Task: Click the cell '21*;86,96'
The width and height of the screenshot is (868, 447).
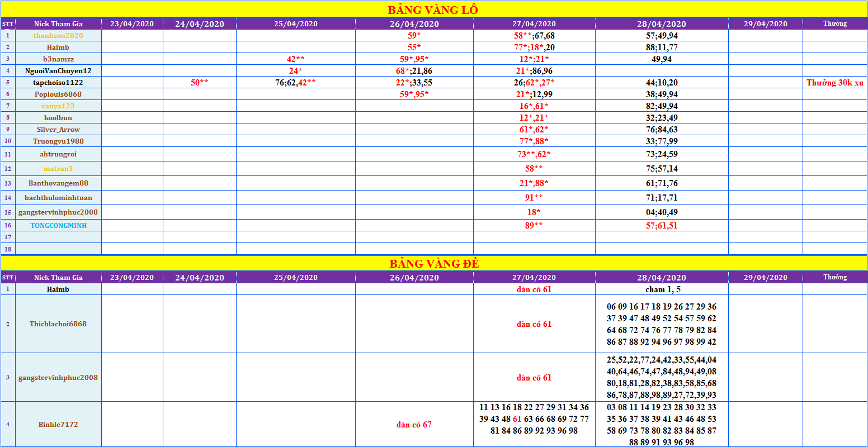Action: pos(534,70)
